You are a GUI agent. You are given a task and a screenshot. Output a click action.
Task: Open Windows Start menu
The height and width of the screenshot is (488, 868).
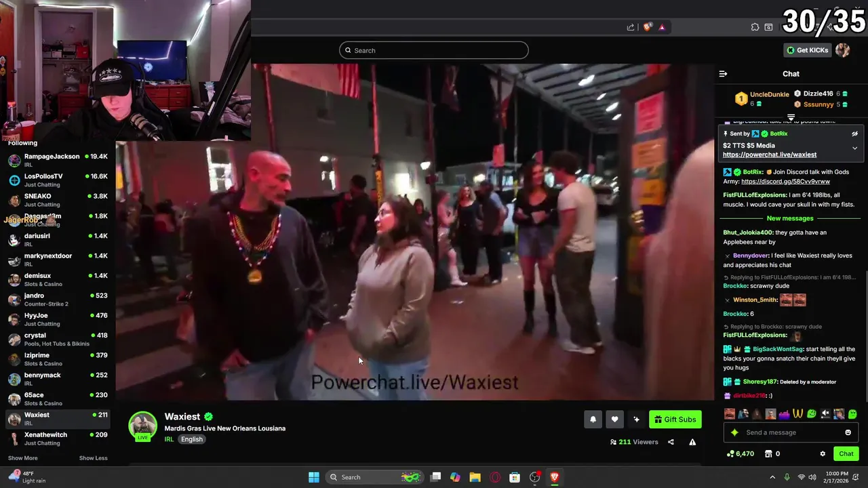(314, 477)
